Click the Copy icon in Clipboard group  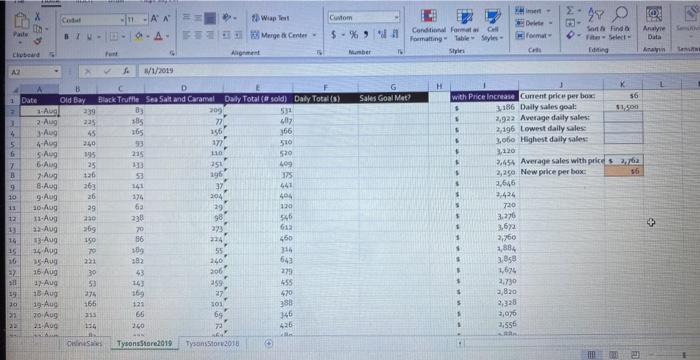pos(37,29)
